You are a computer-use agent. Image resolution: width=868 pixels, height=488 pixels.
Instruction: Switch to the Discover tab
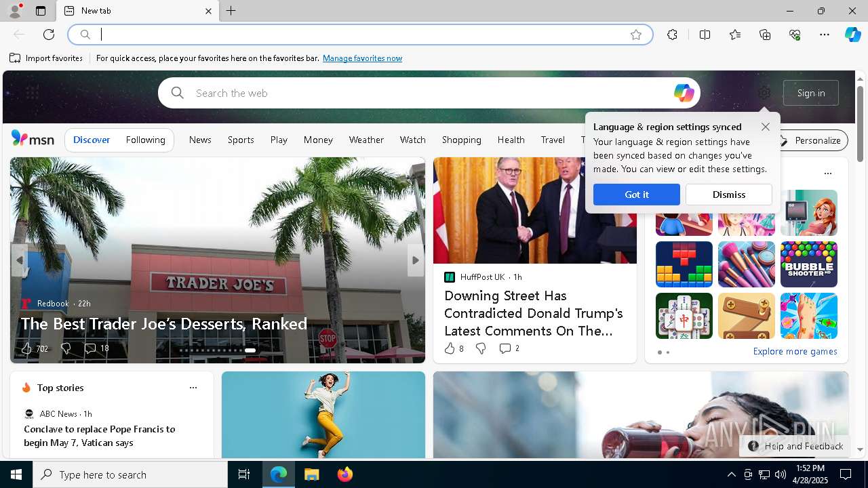[x=92, y=140]
